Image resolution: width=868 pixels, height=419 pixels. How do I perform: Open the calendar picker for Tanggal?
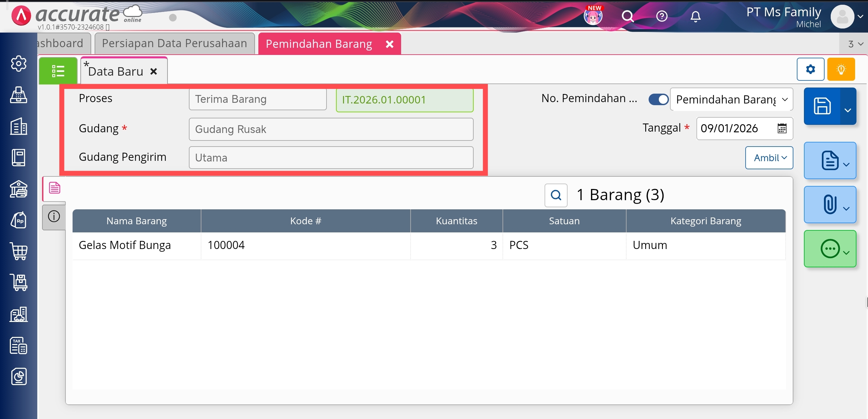click(782, 129)
